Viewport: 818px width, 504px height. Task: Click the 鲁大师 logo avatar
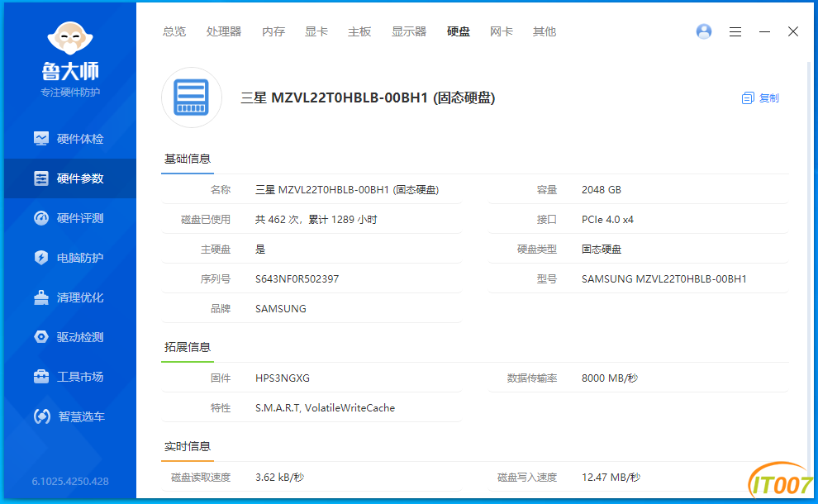pos(70,37)
